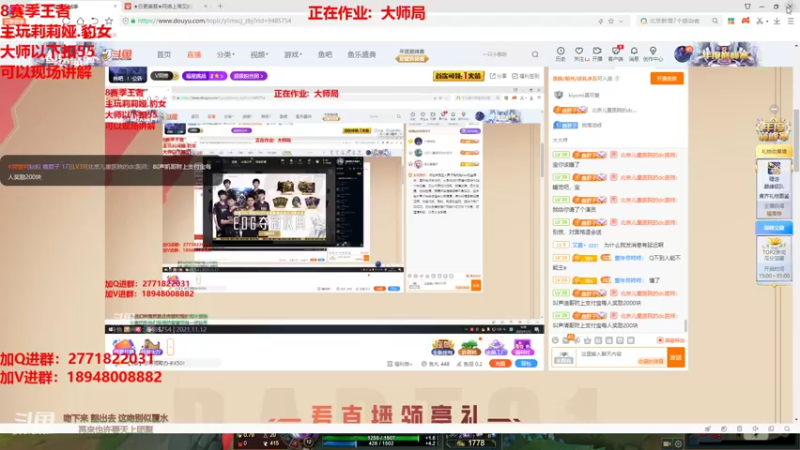The width and height of the screenshot is (800, 450).
Task: Click the megaphone icon in chat toolbar
Action: point(577,340)
